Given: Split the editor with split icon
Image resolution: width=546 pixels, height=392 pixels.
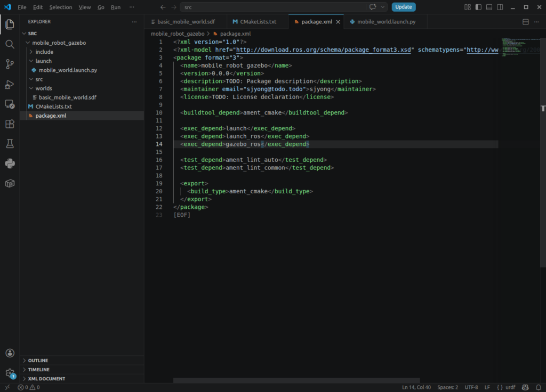Looking at the screenshot, I should click(x=525, y=22).
